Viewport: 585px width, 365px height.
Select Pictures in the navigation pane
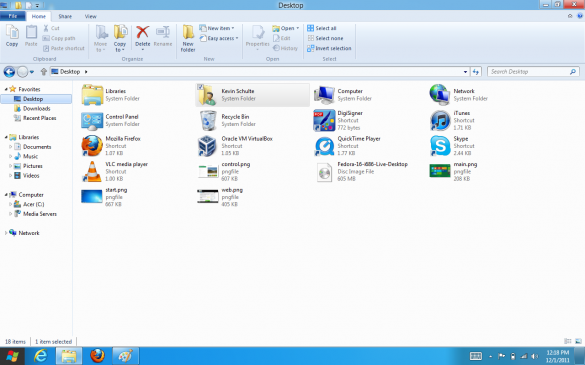pyautogui.click(x=32, y=166)
